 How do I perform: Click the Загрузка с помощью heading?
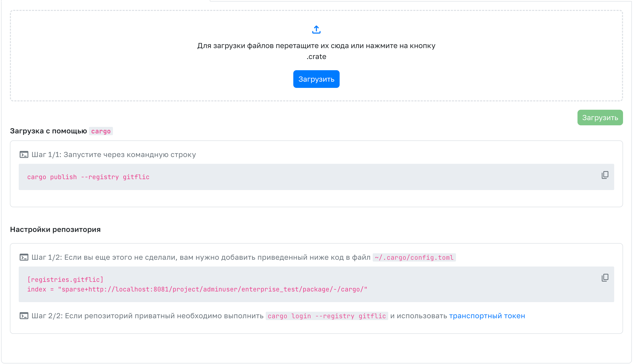point(48,131)
